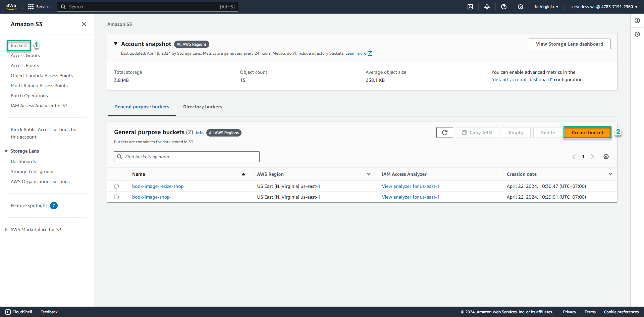Focus the Find buckets by name field
This screenshot has height=317, width=644.
pyautogui.click(x=187, y=157)
